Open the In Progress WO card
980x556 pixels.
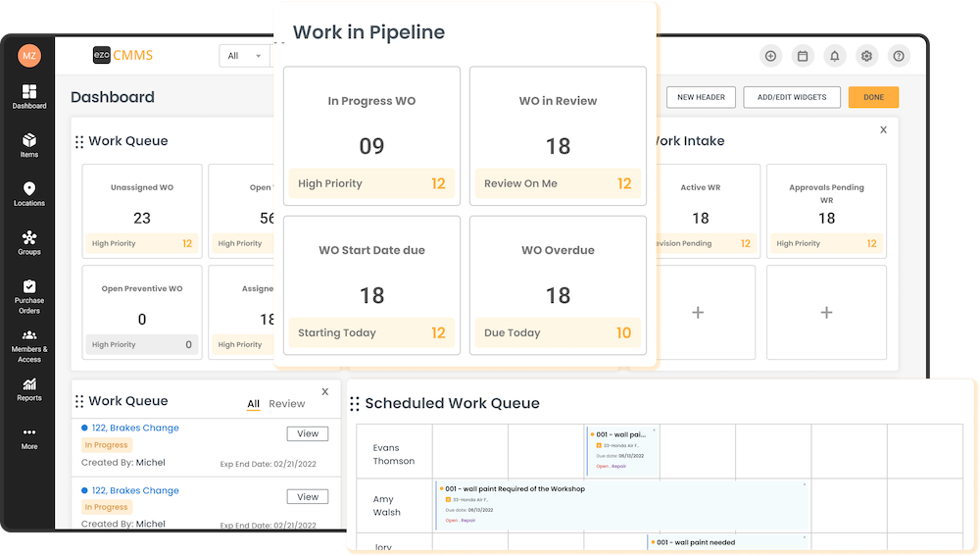371,136
